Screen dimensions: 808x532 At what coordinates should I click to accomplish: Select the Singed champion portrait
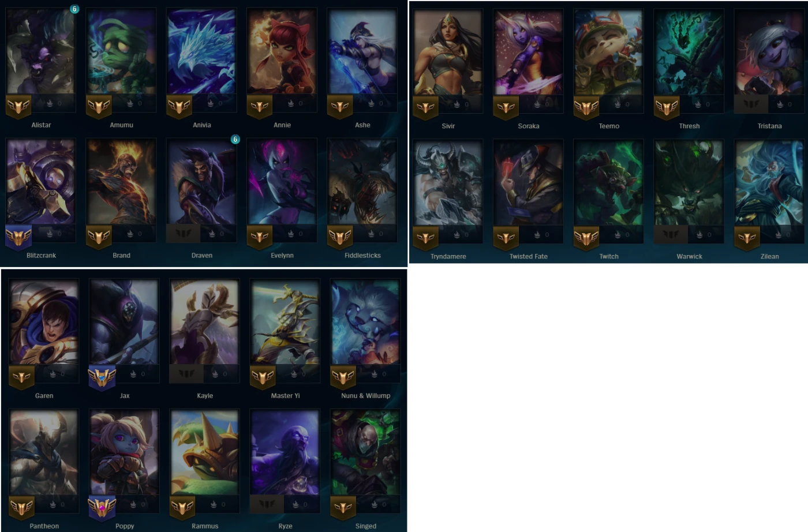coord(365,452)
